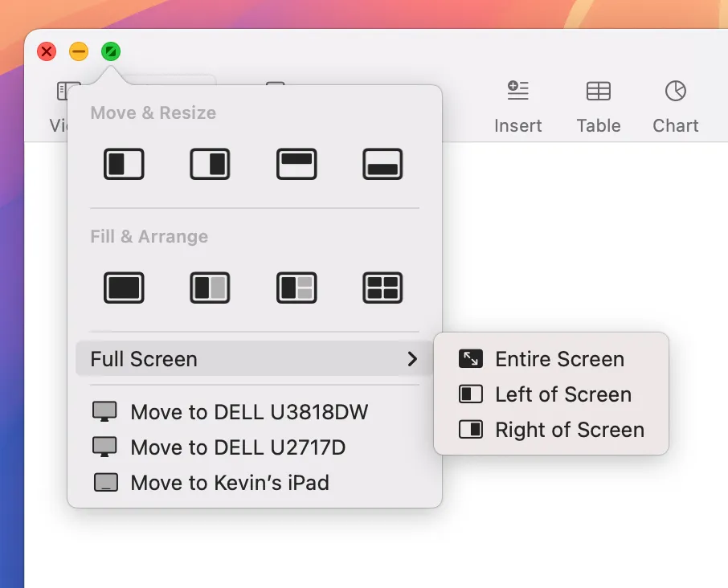Select the four-quarters grid arrangement icon
728x588 pixels.
coord(382,288)
